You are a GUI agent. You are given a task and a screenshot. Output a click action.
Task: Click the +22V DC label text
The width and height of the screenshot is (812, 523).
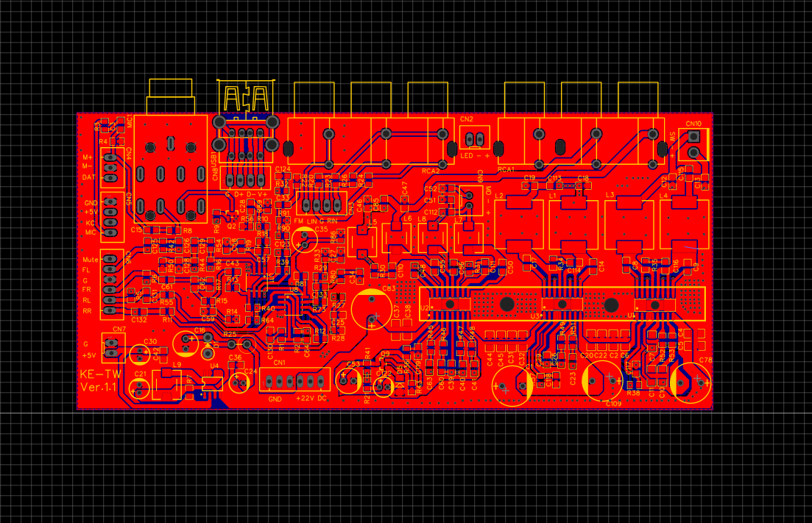(310, 398)
